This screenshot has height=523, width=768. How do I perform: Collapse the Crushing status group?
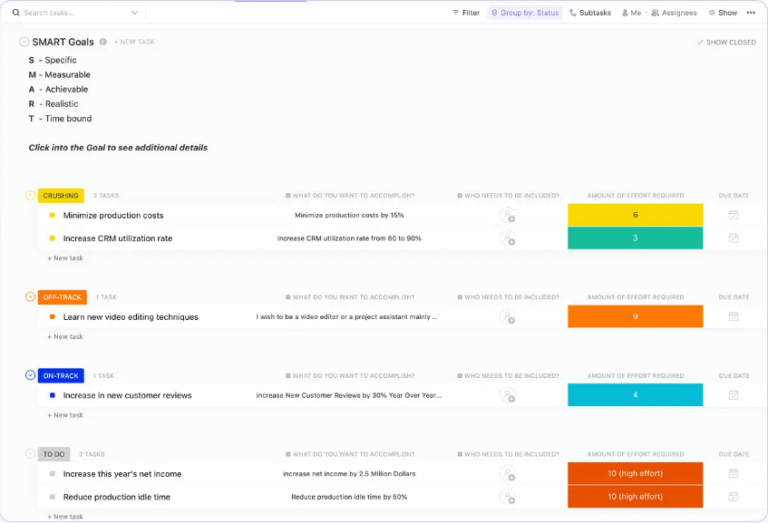pyautogui.click(x=30, y=195)
